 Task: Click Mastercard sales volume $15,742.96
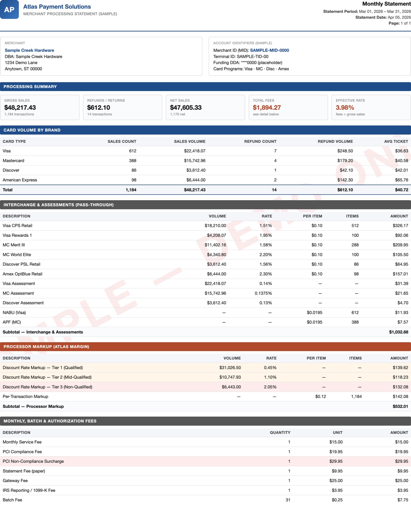click(x=195, y=161)
